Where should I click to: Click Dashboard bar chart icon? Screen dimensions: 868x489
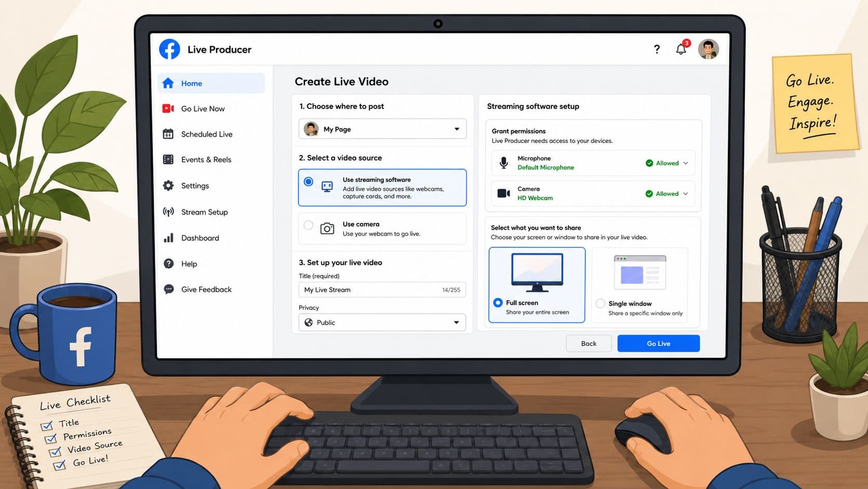tap(168, 238)
